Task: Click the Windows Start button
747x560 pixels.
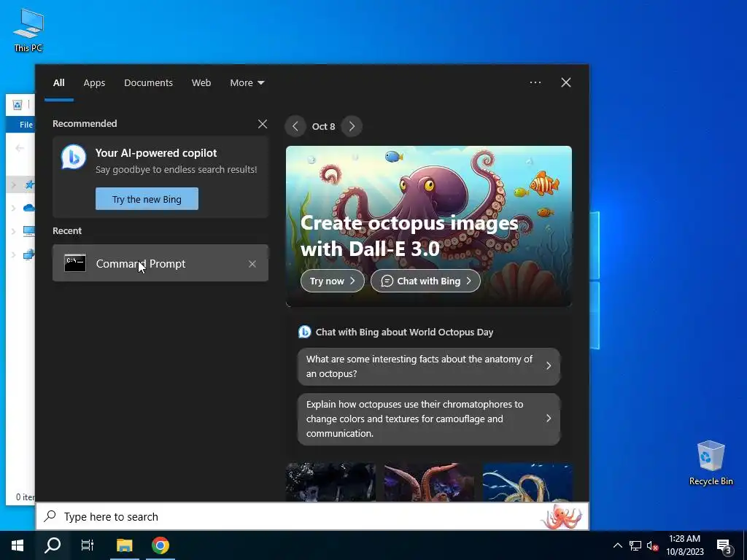Action: (x=18, y=545)
